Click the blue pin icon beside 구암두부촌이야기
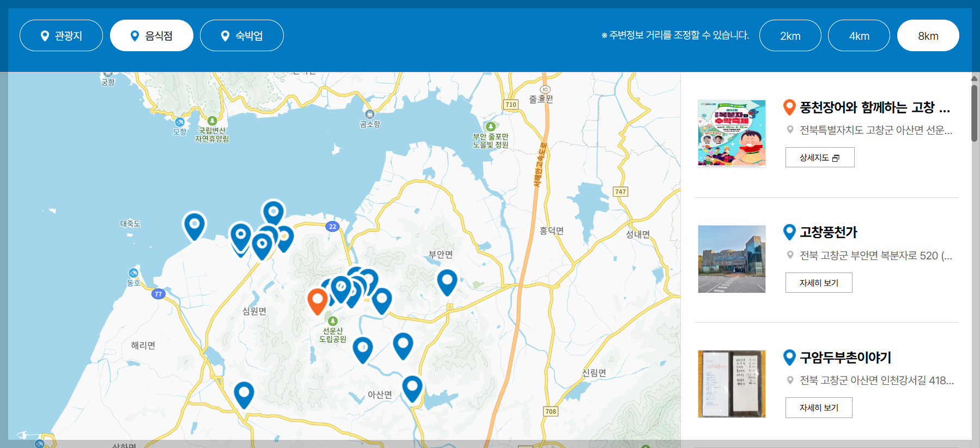This screenshot has width=980, height=448. [x=789, y=358]
